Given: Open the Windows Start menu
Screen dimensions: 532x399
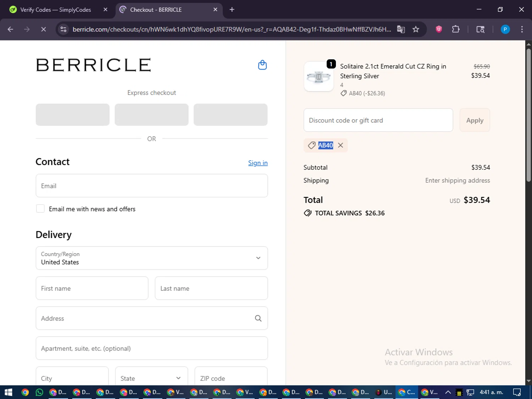Looking at the screenshot, I should pyautogui.click(x=9, y=392).
